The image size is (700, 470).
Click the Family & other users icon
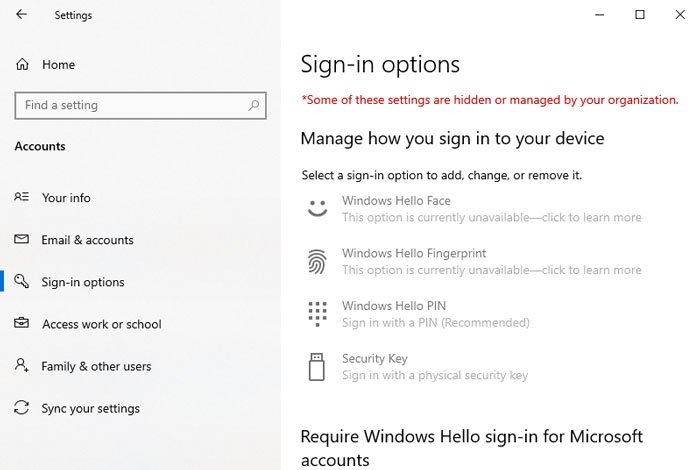pyautogui.click(x=22, y=366)
